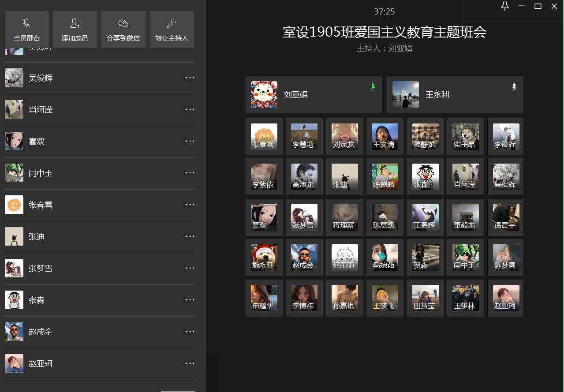
Task: Select 张梦雪 in the member list
Action: [41, 269]
